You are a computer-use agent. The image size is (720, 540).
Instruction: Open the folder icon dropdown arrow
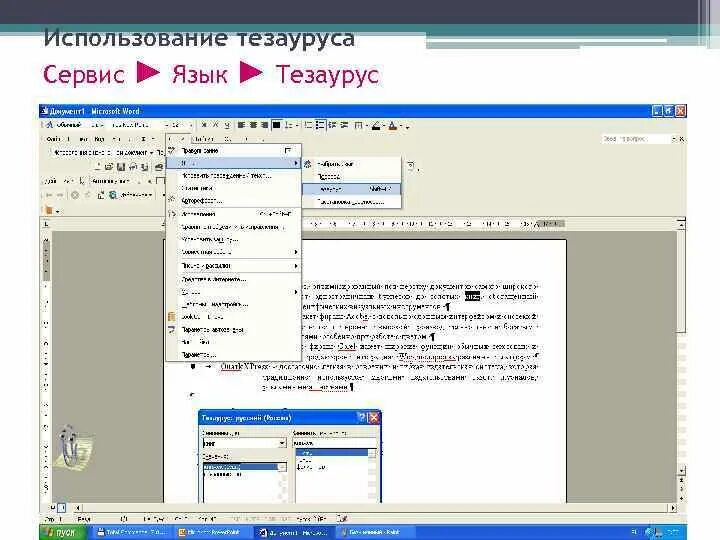tap(58, 211)
